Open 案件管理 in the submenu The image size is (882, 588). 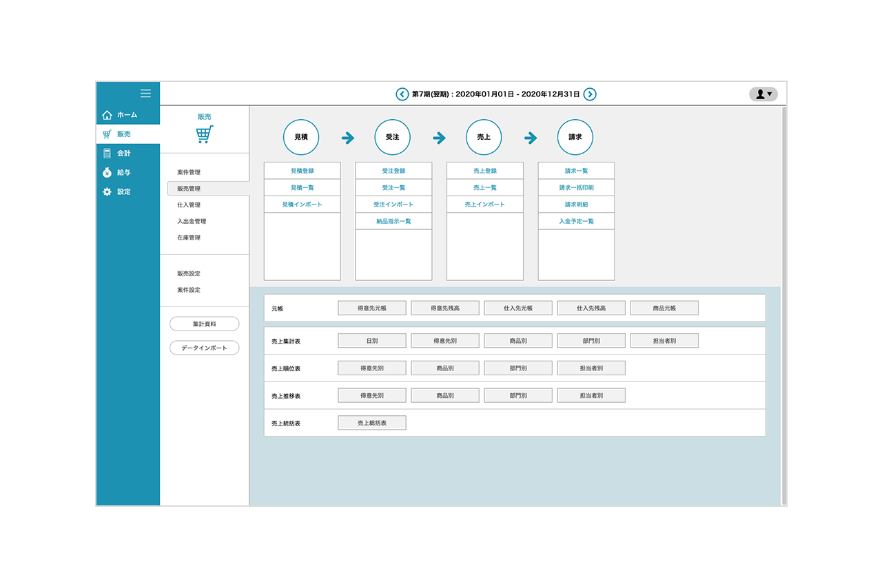pyautogui.click(x=189, y=172)
